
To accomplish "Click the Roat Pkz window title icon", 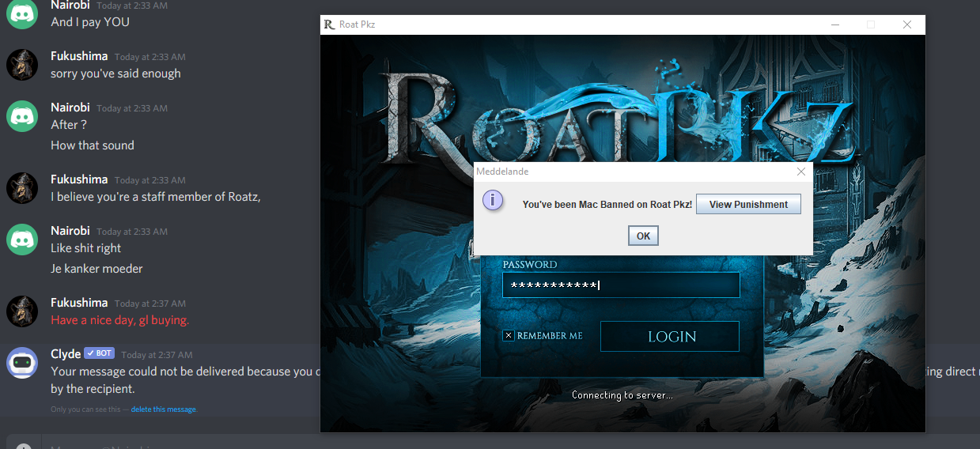I will click(329, 25).
